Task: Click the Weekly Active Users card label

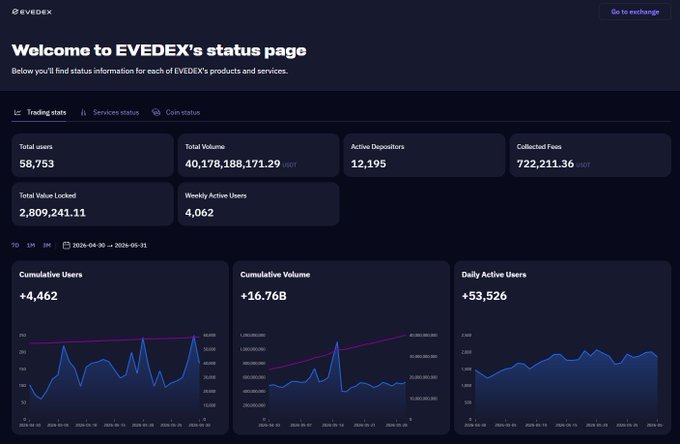Action: pos(216,196)
